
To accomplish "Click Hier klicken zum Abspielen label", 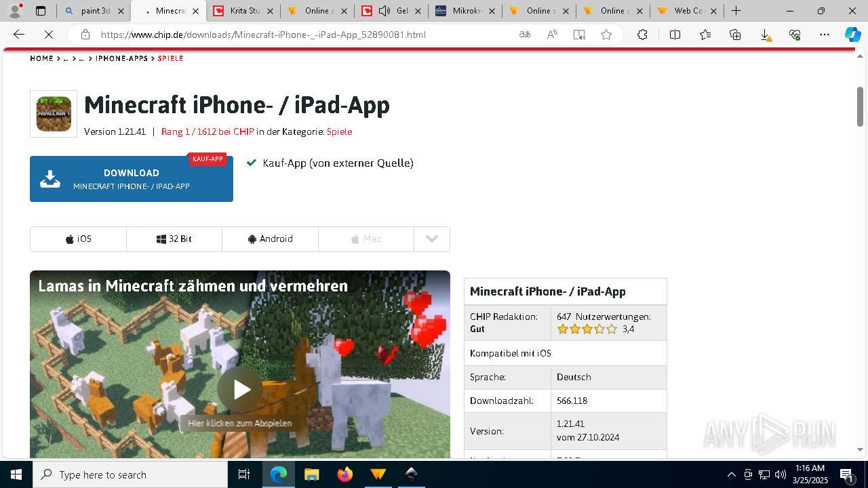I will 239,424.
